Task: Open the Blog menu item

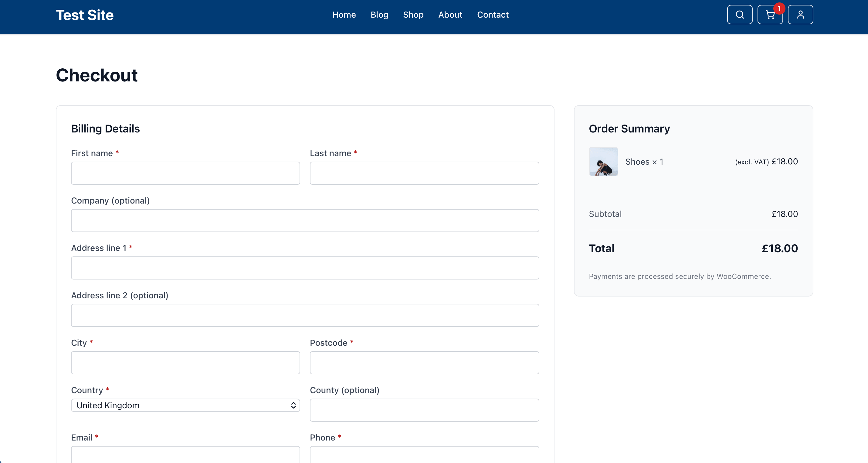Action: tap(379, 15)
